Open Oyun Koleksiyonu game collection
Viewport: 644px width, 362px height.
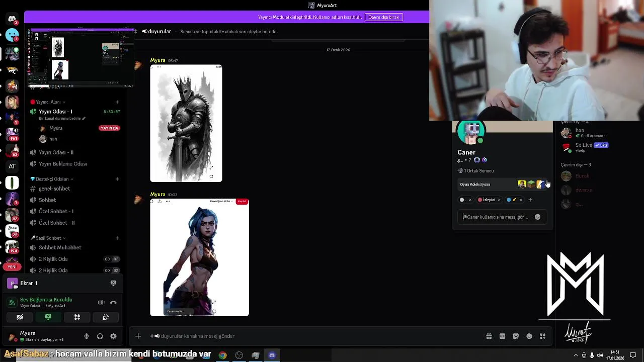[x=503, y=185]
